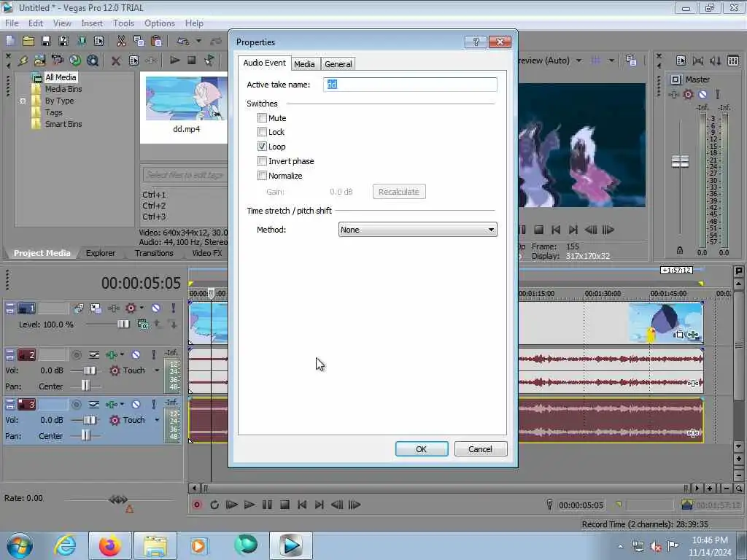Open track 2 Touch automation mode dropdown
Viewport: 747px width, 560px height.
pos(157,370)
